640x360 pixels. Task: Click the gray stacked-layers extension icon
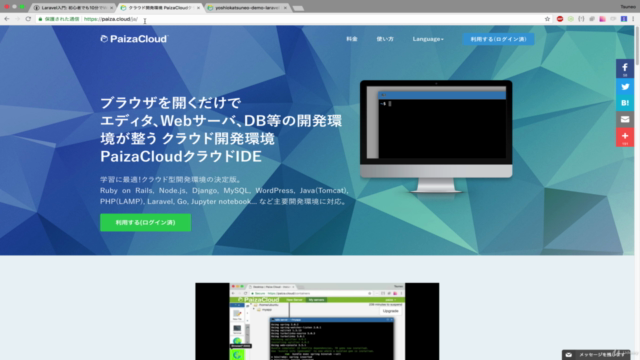tap(592, 19)
